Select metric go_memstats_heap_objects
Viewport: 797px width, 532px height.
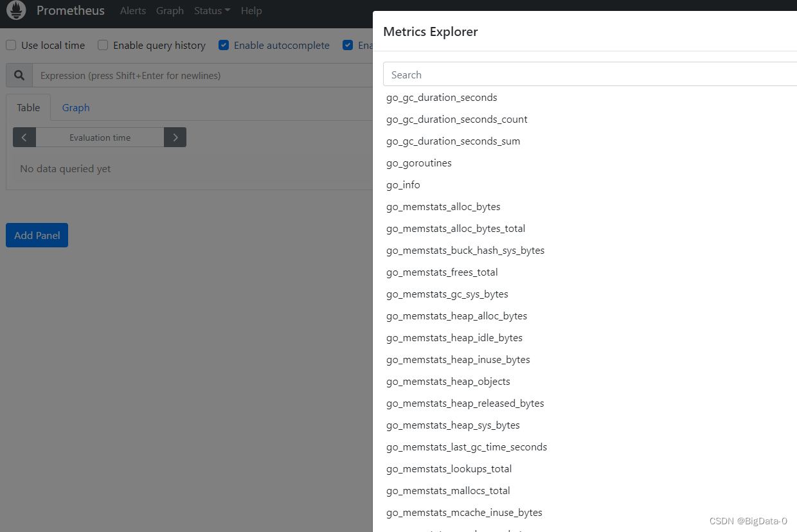click(x=448, y=382)
